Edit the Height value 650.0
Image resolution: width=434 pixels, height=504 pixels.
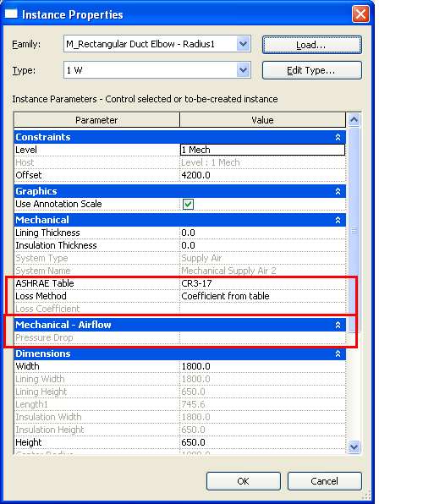coord(262,442)
